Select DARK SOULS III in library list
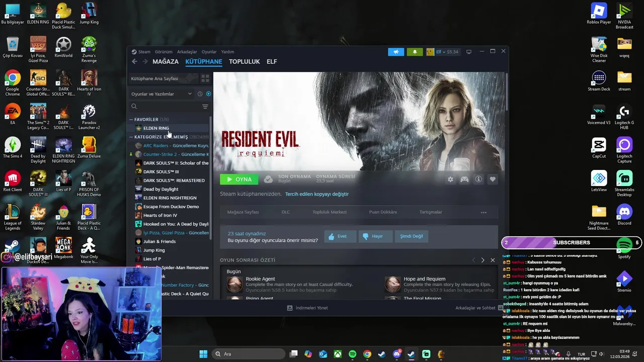Viewport: 644px width, 362px height. pos(161,172)
